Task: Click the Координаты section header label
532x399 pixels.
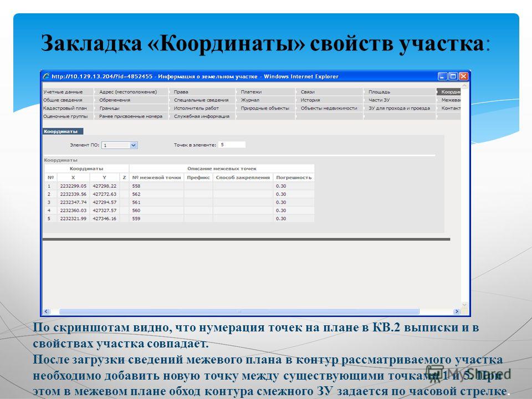Action: tap(63, 132)
